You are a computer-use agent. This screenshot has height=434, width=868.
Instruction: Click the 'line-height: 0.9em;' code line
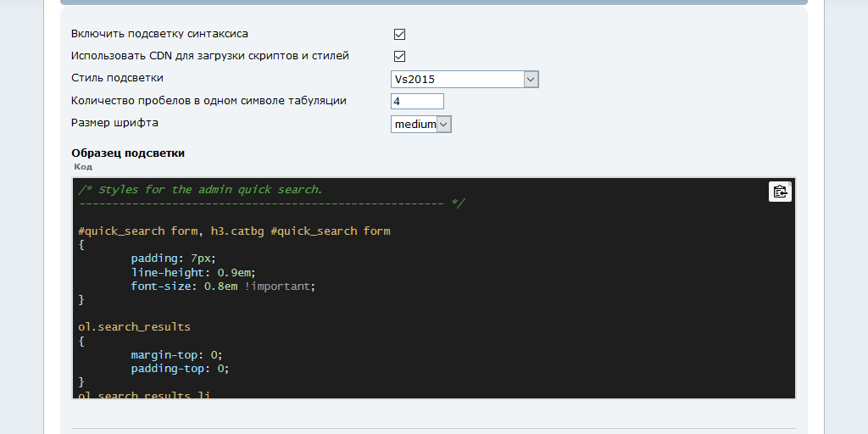193,273
